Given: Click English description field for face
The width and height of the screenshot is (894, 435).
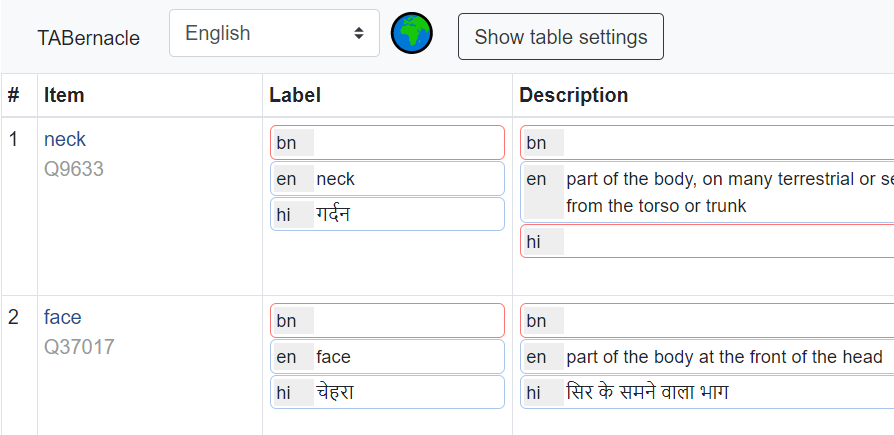Looking at the screenshot, I should pos(726,357).
